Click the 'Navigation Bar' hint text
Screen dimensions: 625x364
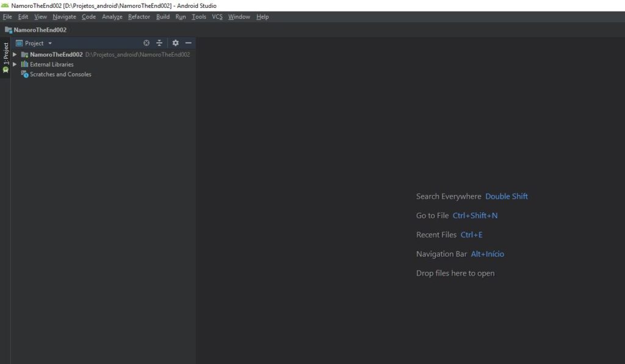click(x=441, y=254)
